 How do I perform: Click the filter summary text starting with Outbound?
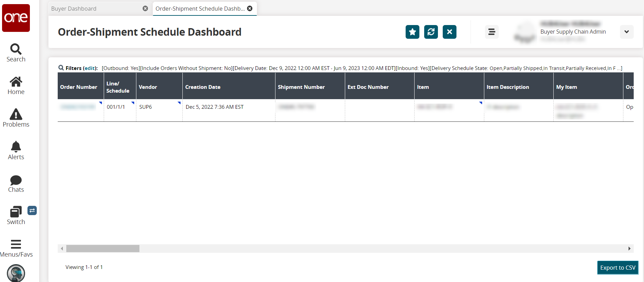[362, 68]
